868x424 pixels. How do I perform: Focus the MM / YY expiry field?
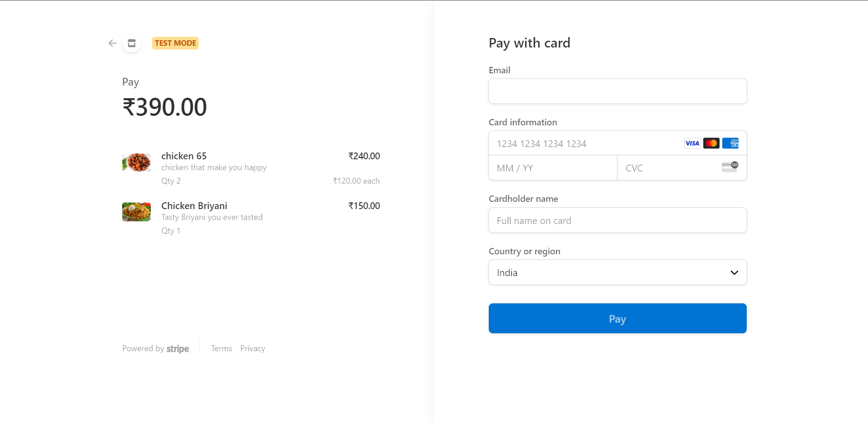pyautogui.click(x=553, y=168)
